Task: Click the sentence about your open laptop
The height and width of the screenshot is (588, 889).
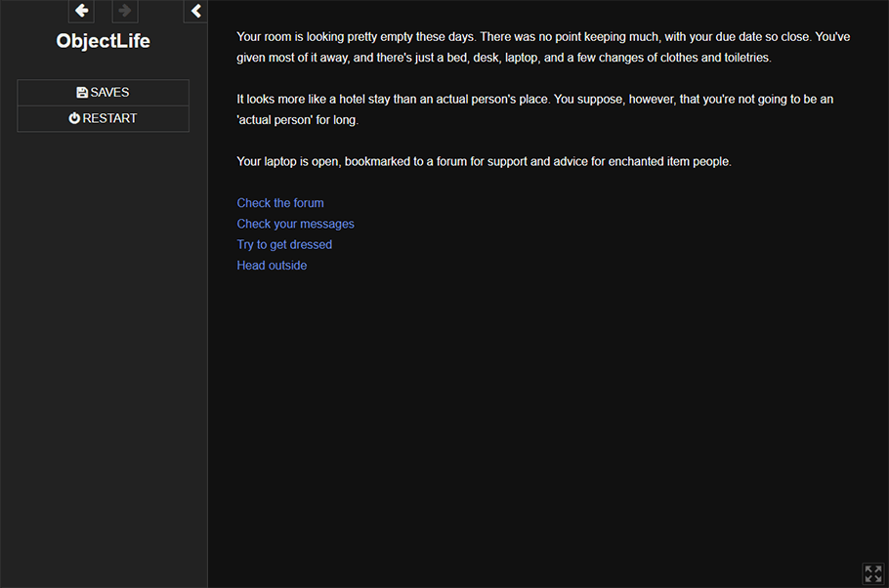Action: pyautogui.click(x=484, y=161)
